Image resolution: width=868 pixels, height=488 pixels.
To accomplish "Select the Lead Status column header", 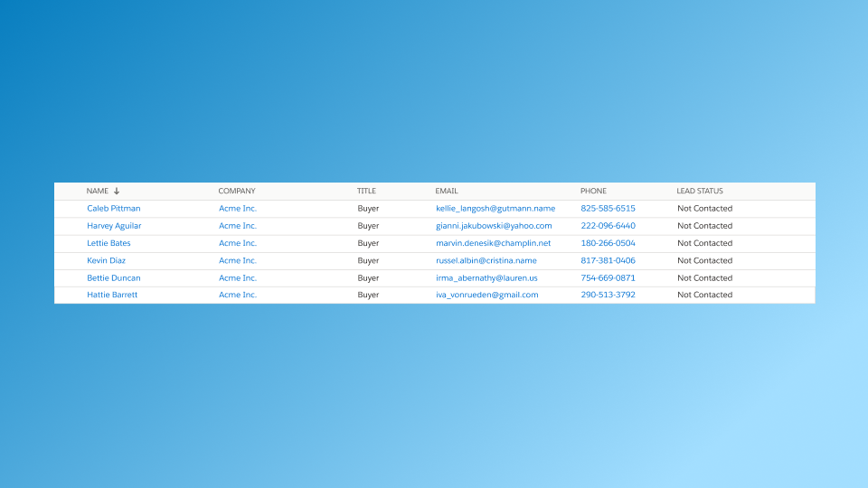I will pyautogui.click(x=700, y=192).
